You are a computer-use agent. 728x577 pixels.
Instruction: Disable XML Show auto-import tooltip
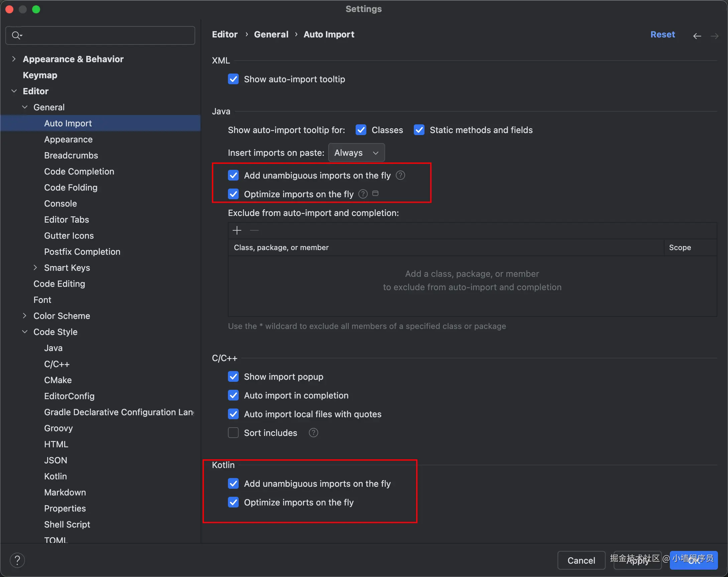[x=233, y=79]
